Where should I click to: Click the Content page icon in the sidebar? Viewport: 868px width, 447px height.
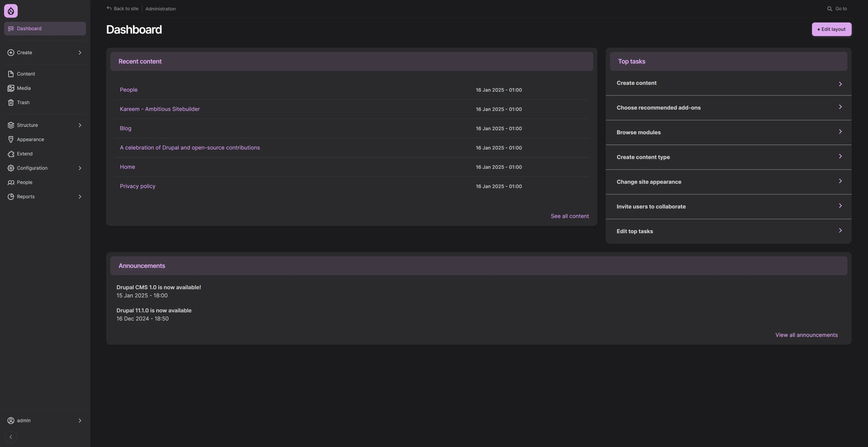(11, 74)
